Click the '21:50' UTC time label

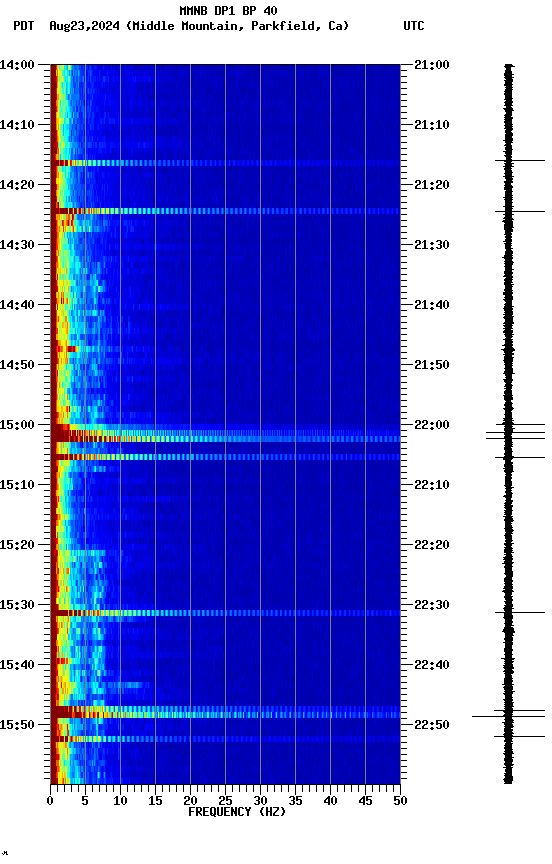432,365
